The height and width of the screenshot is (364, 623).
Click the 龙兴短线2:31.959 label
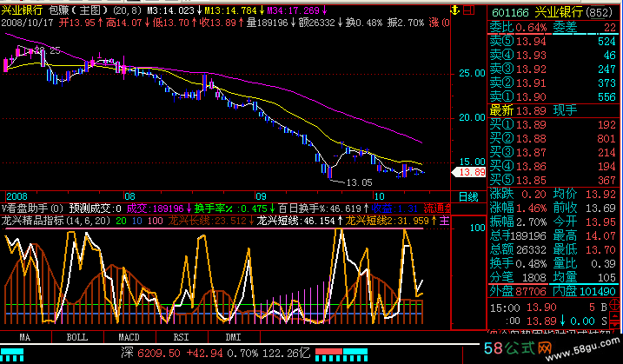[x=391, y=221]
